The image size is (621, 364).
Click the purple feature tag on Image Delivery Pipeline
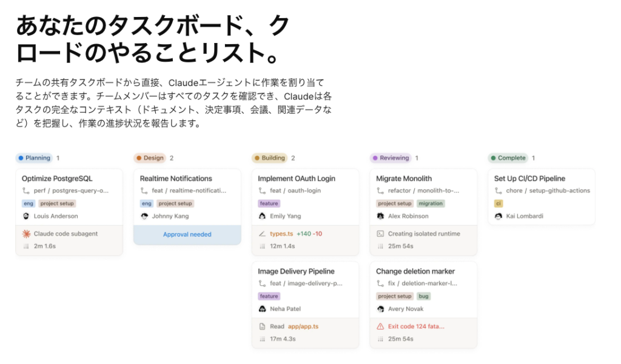click(x=269, y=296)
